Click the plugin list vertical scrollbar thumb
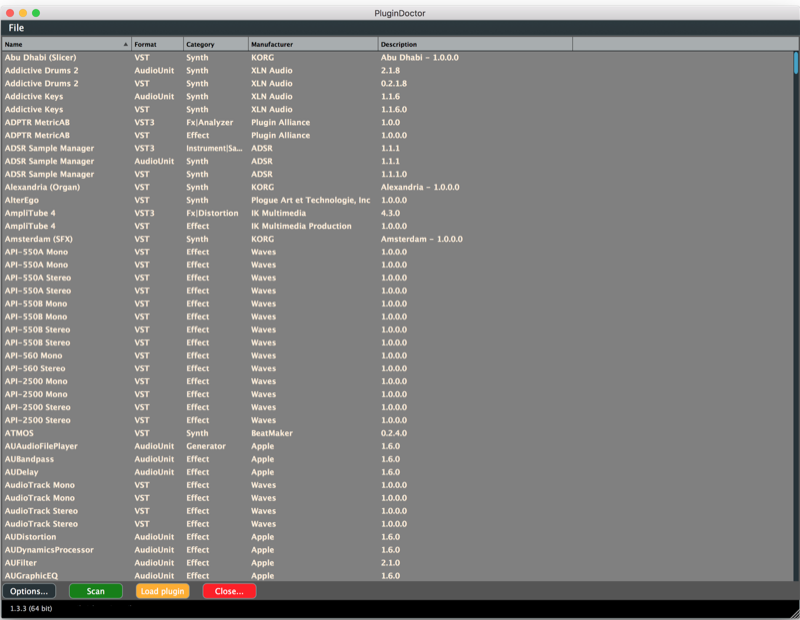Image resolution: width=800 pixels, height=620 pixels. [796, 63]
